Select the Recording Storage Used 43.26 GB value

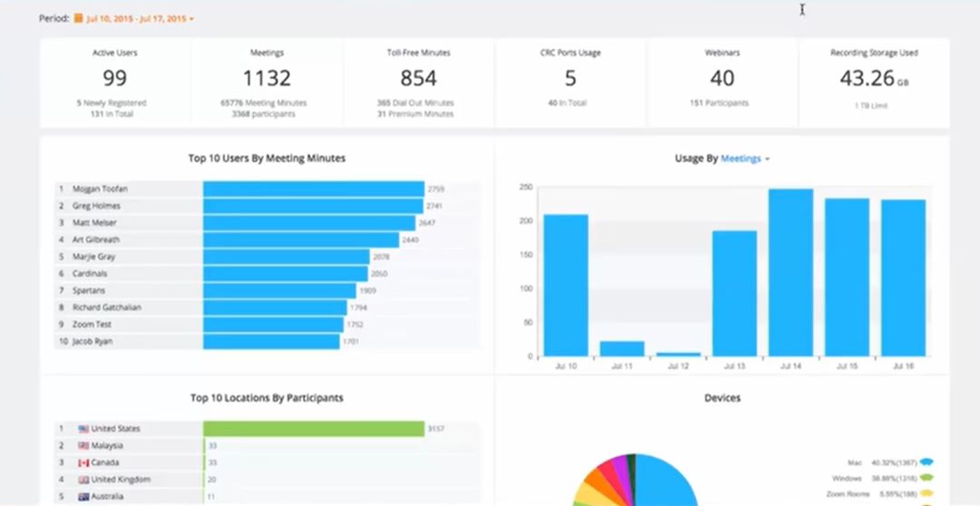pos(874,79)
